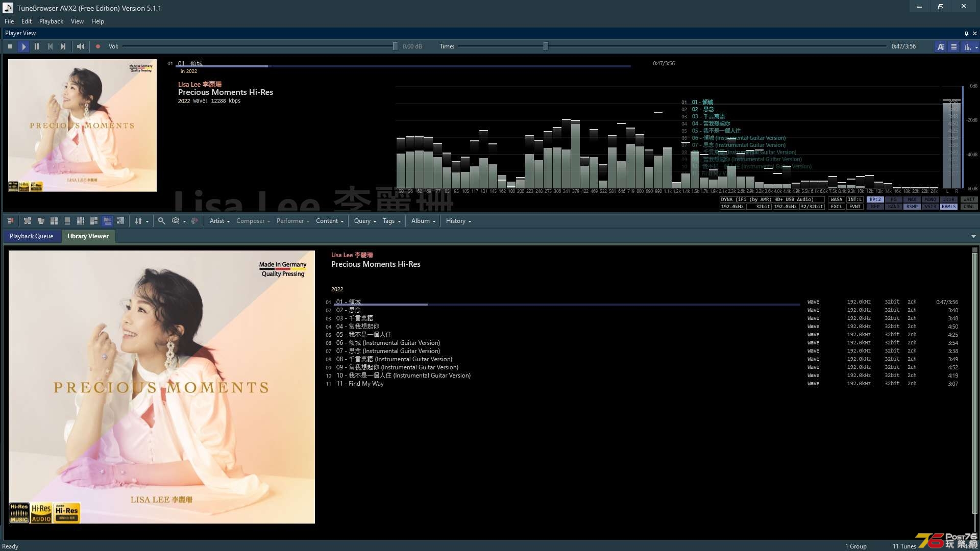Switch to the multi-column grid view icon
This screenshot has width=980, height=551.
pos(81,221)
